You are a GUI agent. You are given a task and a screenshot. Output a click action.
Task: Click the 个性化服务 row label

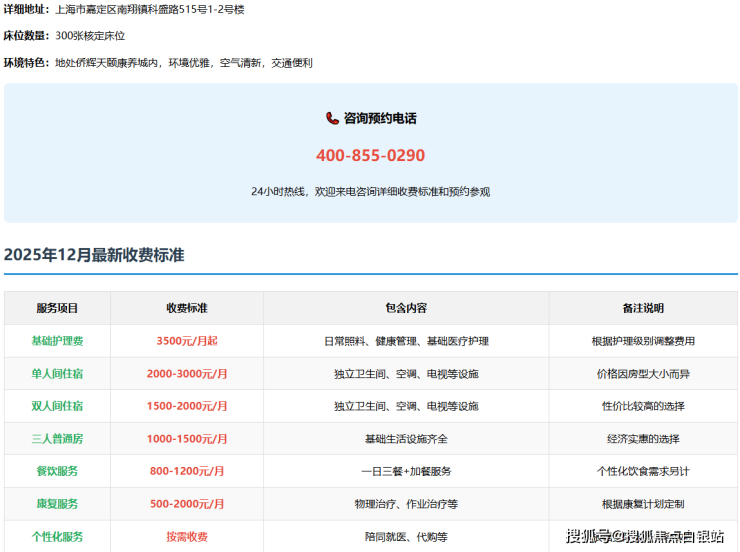coord(57,537)
